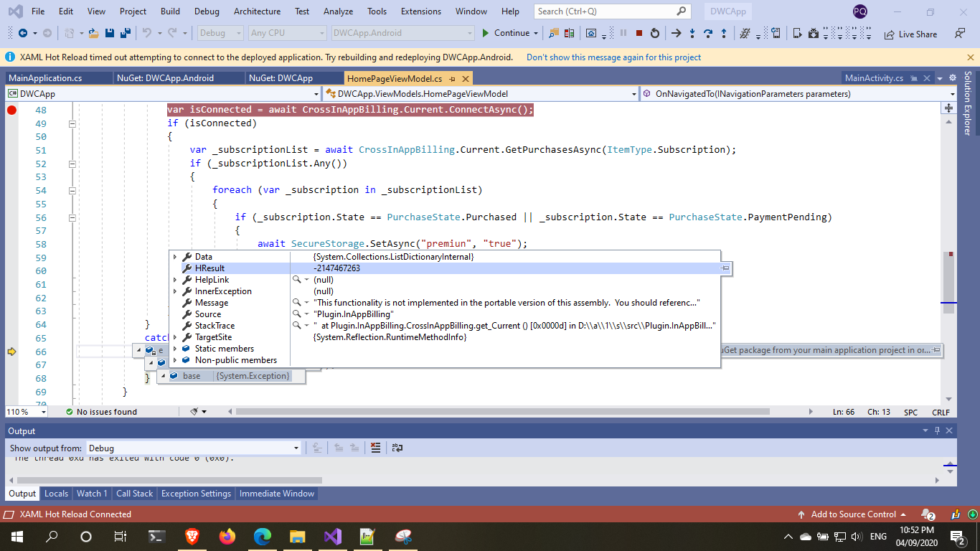Click the No issues found indicator
This screenshot has height=551, width=980.
tap(100, 412)
